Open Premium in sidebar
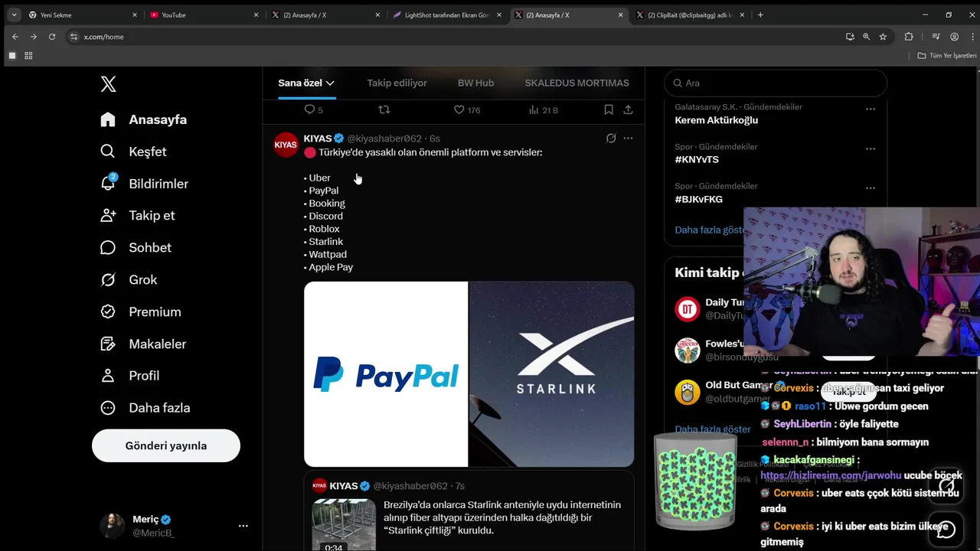The height and width of the screenshot is (551, 980). point(141,312)
